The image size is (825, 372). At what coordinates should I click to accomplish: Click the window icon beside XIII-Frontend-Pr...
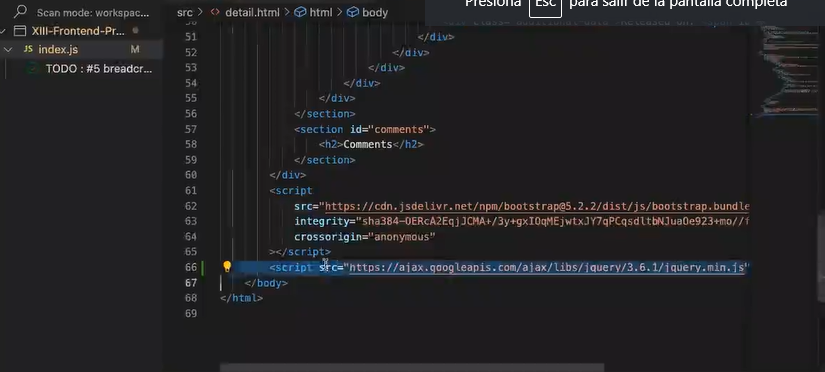pyautogui.click(x=19, y=31)
